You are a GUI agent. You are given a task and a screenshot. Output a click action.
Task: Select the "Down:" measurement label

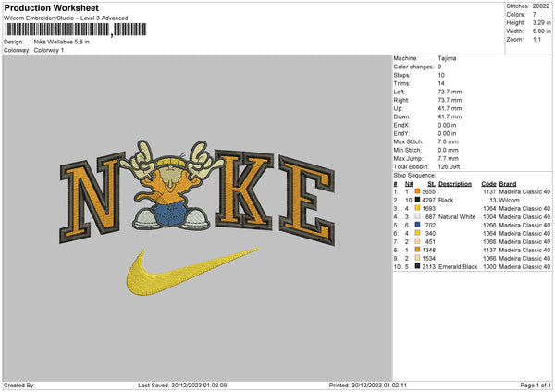click(x=401, y=116)
